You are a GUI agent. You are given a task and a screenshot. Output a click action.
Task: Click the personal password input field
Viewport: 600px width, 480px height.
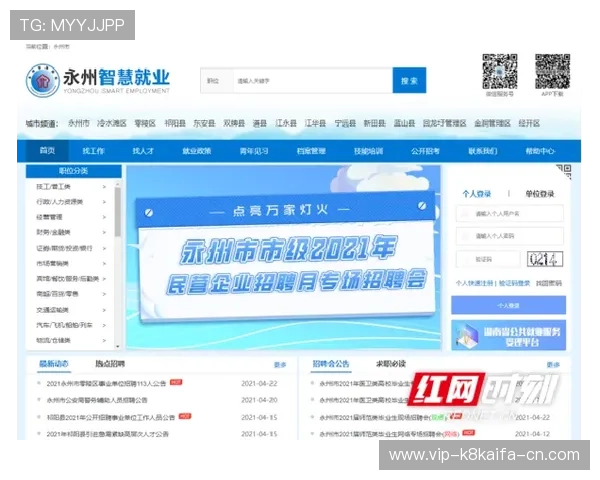(x=510, y=236)
